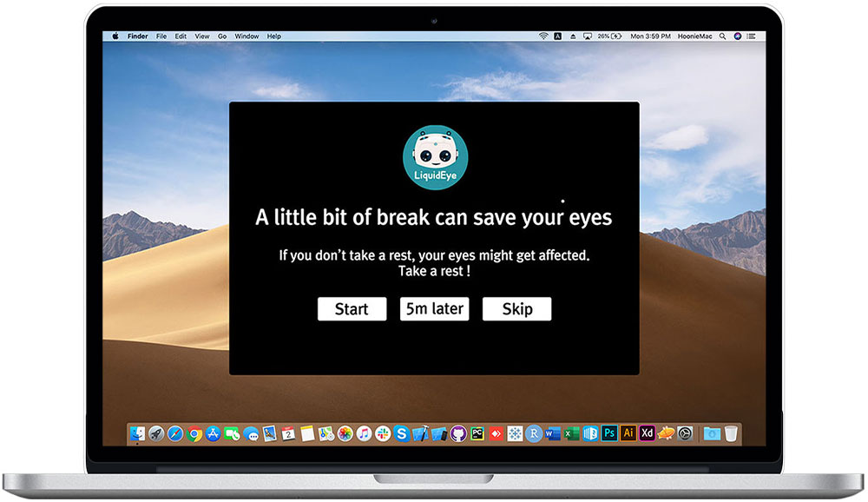The width and height of the screenshot is (868, 502).
Task: Open the Window menu in menu bar
Action: point(247,36)
